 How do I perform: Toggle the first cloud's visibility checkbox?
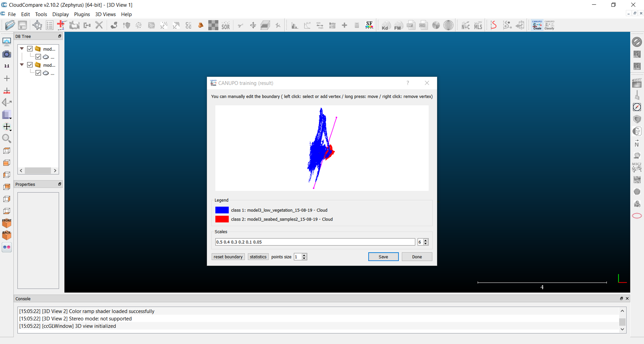click(38, 57)
